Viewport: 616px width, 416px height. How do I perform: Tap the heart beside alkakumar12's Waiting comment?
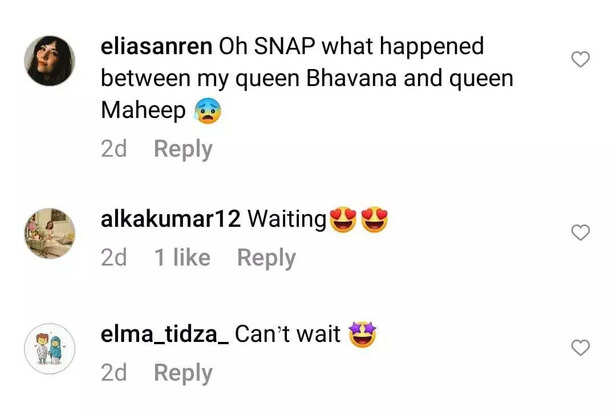[x=580, y=232]
